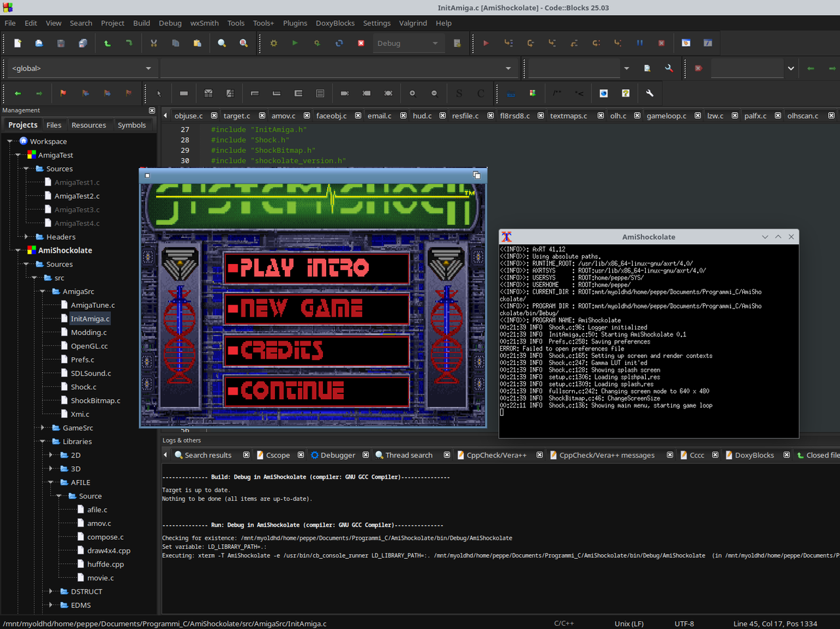Select OpenGL.cc in project tree
The height and width of the screenshot is (629, 840).
89,346
